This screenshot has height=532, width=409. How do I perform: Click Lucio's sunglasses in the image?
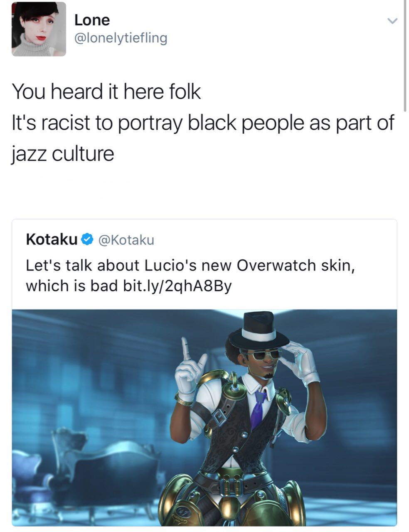click(x=264, y=355)
